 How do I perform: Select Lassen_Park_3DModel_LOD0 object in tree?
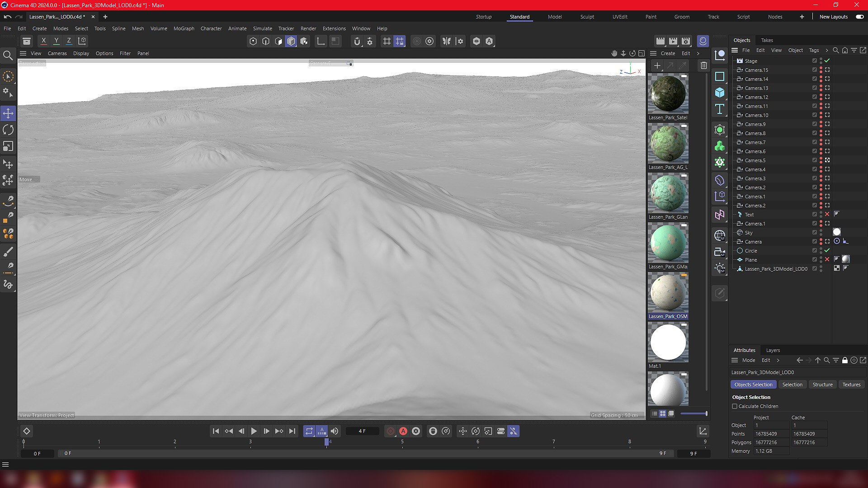click(x=776, y=269)
